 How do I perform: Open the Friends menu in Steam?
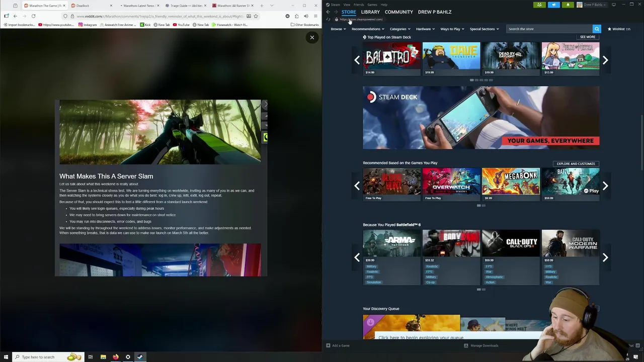tap(359, 5)
